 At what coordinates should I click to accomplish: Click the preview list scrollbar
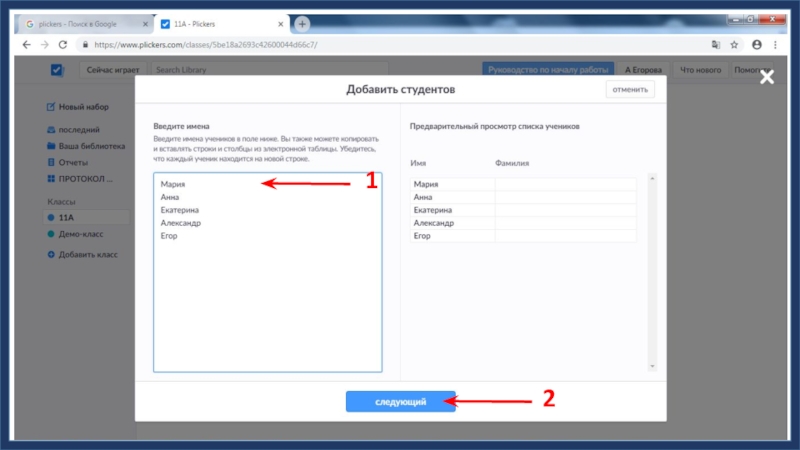point(653,270)
